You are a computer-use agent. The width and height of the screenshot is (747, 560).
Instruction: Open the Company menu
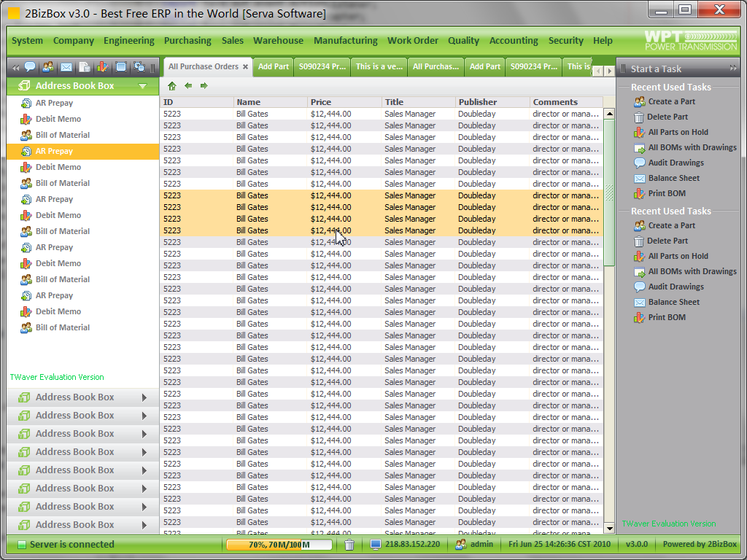click(74, 41)
